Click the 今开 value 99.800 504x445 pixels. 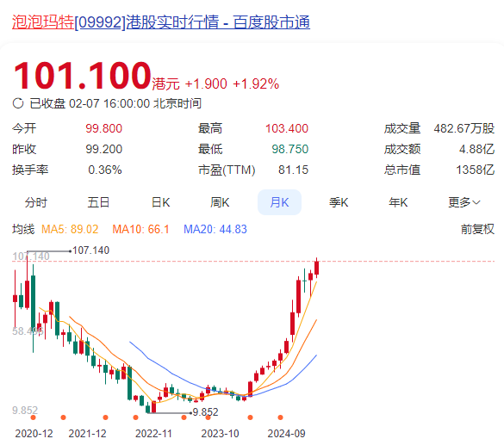pos(104,128)
